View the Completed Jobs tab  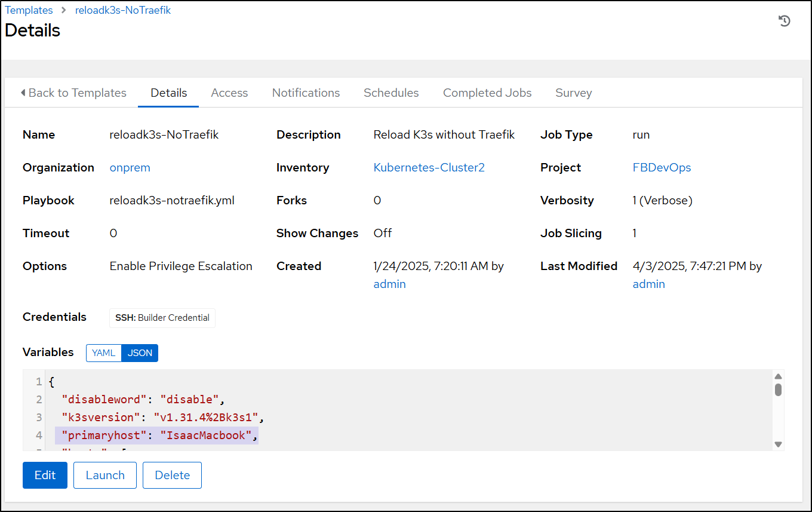487,93
